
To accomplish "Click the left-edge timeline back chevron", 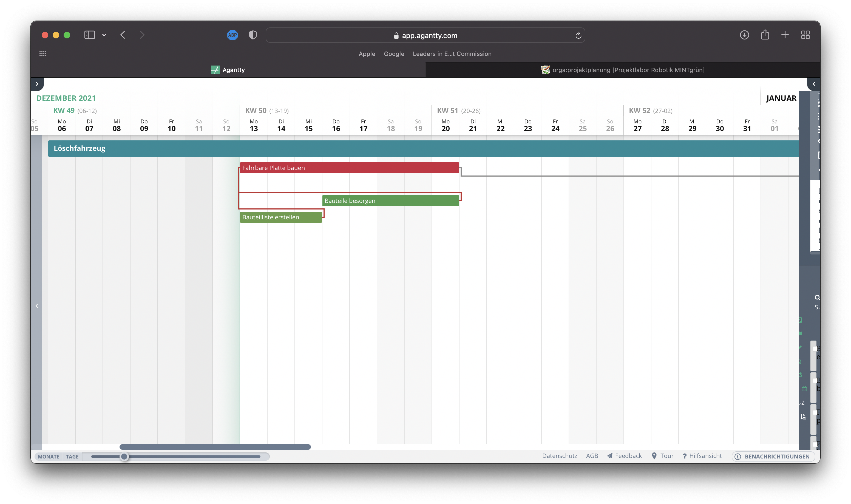I will [37, 306].
